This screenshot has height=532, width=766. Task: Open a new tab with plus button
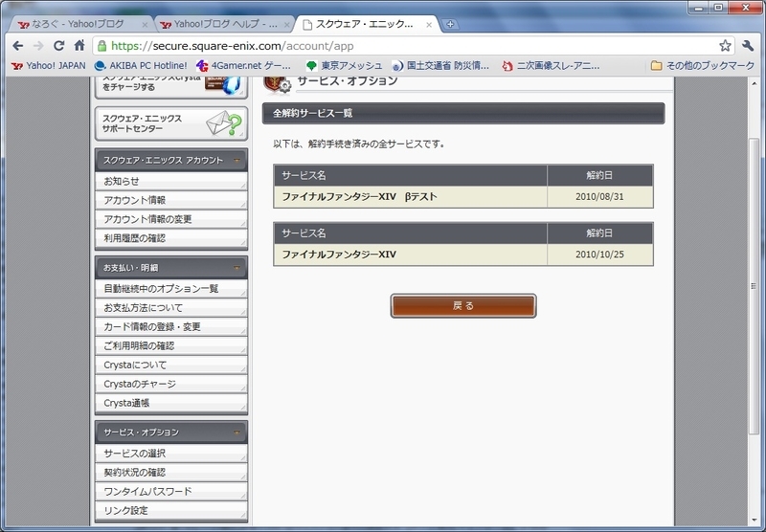(x=450, y=24)
